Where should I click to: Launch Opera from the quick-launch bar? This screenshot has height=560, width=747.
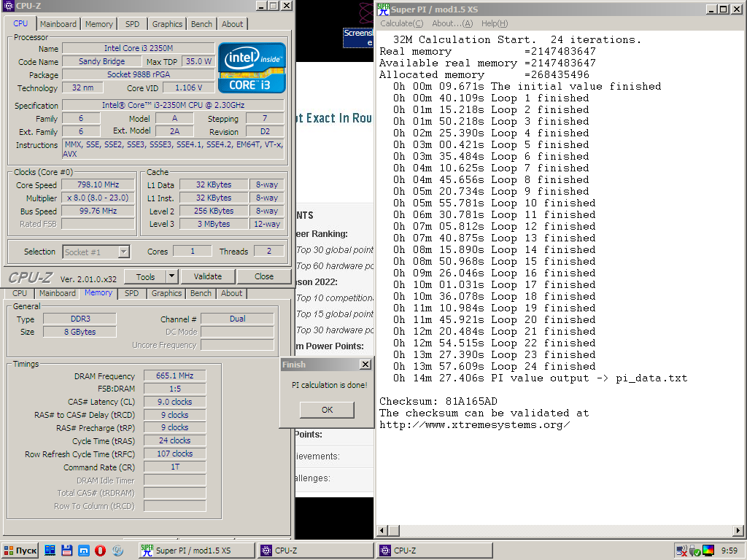point(100,551)
